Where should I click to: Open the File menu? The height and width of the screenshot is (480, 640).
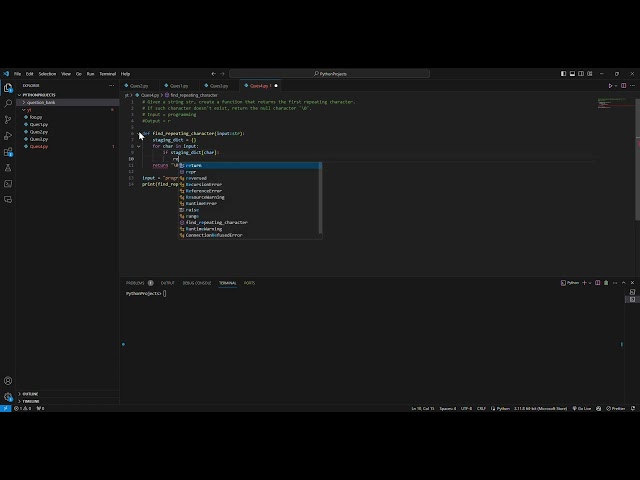pyautogui.click(x=18, y=74)
